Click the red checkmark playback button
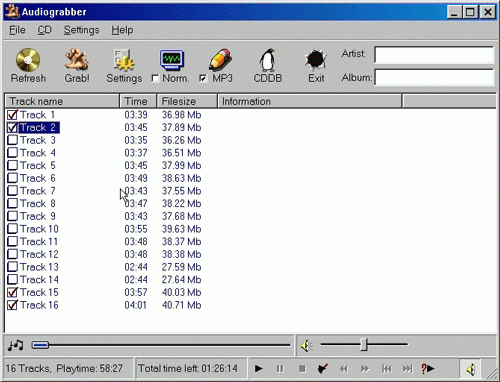 coord(322,369)
